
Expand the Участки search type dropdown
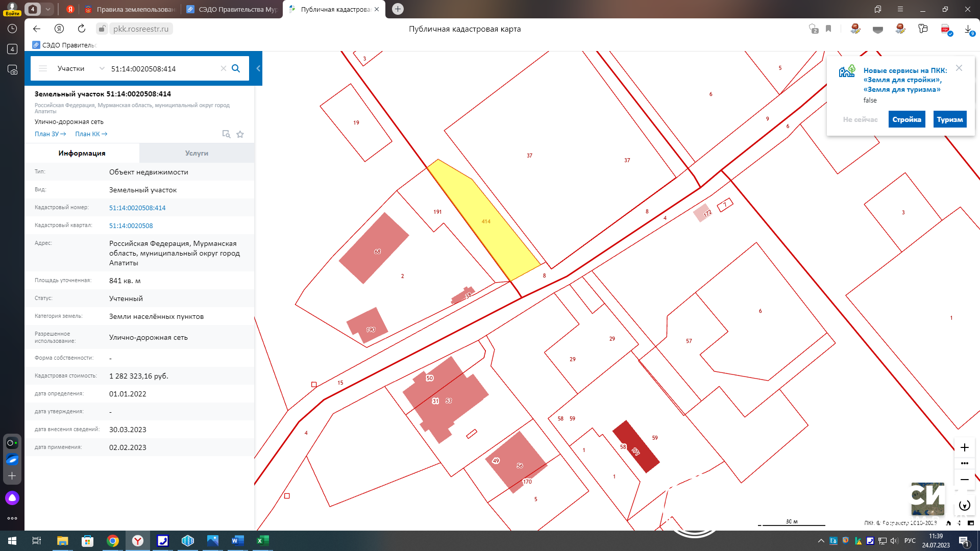pos(102,68)
